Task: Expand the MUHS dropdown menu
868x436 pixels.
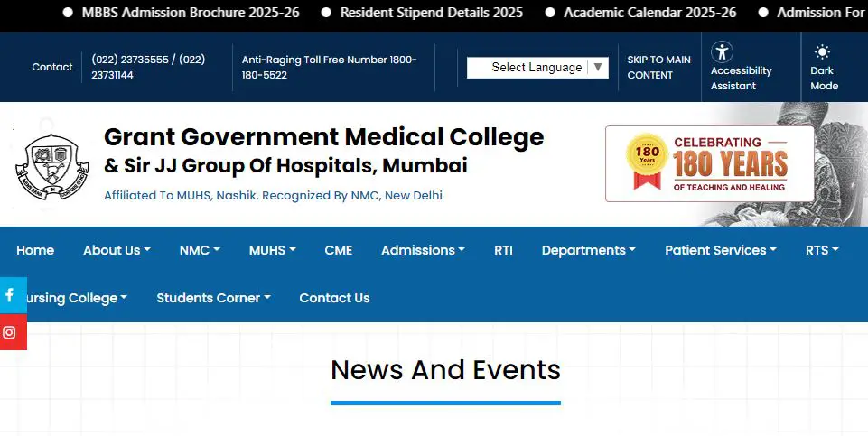Action: (x=273, y=250)
